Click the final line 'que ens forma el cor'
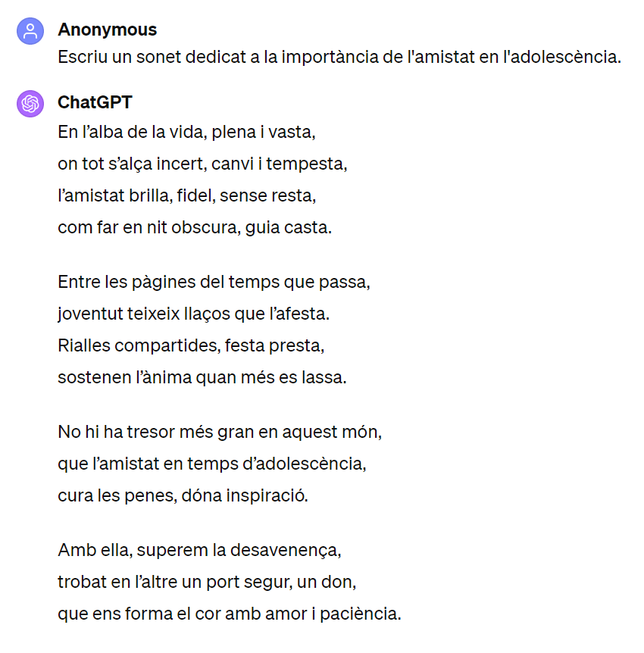 tap(229, 614)
